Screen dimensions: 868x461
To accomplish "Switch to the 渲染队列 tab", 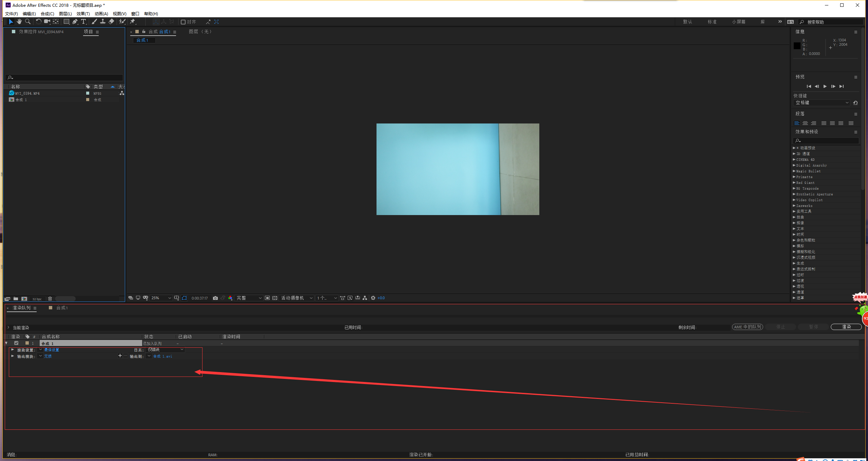I will coord(21,308).
